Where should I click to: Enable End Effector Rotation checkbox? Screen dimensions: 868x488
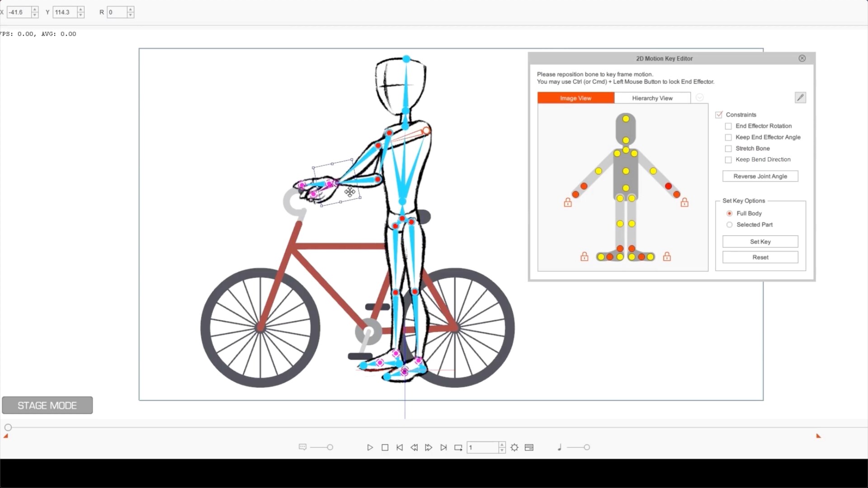(728, 126)
